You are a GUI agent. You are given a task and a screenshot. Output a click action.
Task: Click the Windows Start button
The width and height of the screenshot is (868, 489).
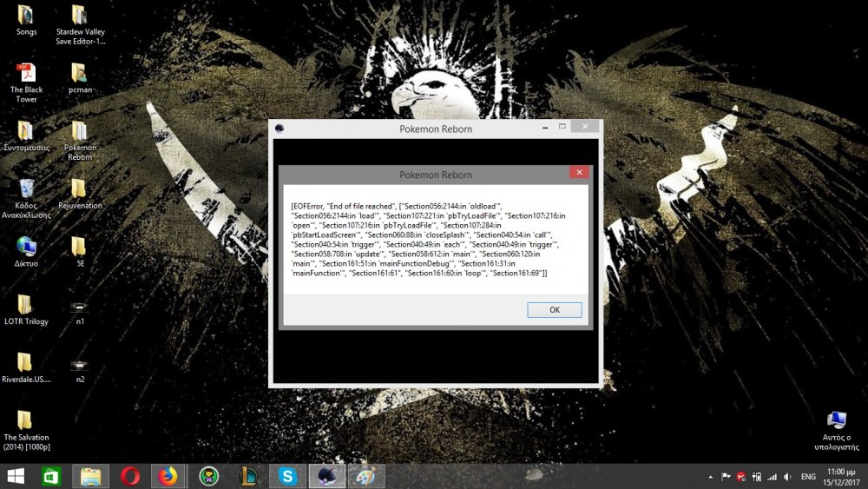[x=16, y=476]
